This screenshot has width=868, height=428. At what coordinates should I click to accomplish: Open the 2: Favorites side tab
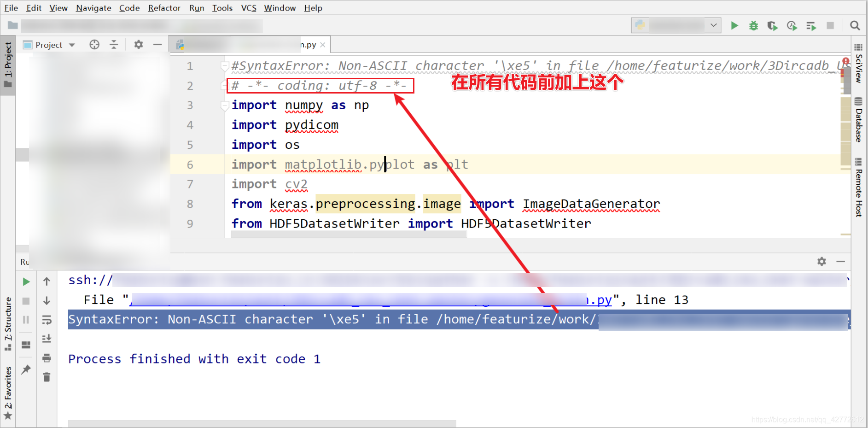pyautogui.click(x=8, y=393)
